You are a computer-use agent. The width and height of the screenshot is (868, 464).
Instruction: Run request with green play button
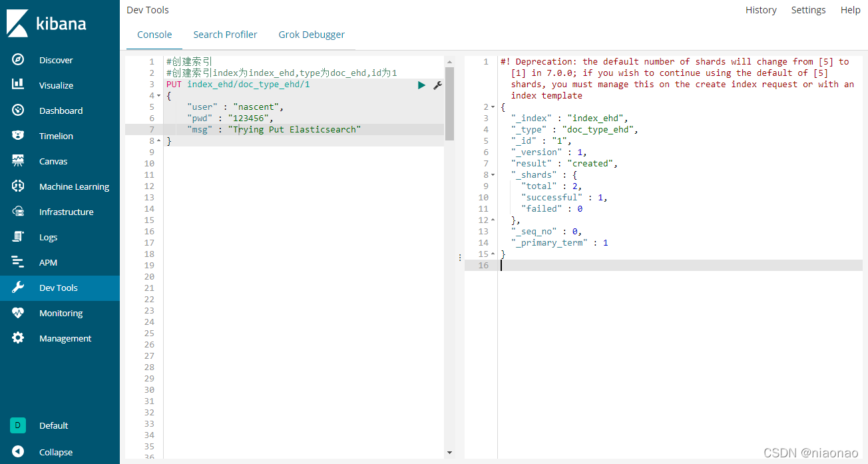click(x=421, y=85)
